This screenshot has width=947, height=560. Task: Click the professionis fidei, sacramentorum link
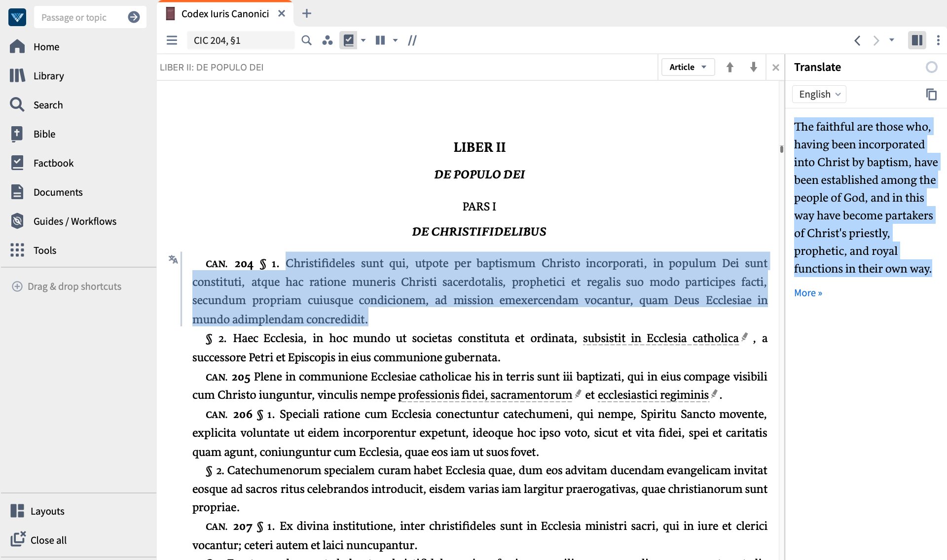tap(485, 395)
